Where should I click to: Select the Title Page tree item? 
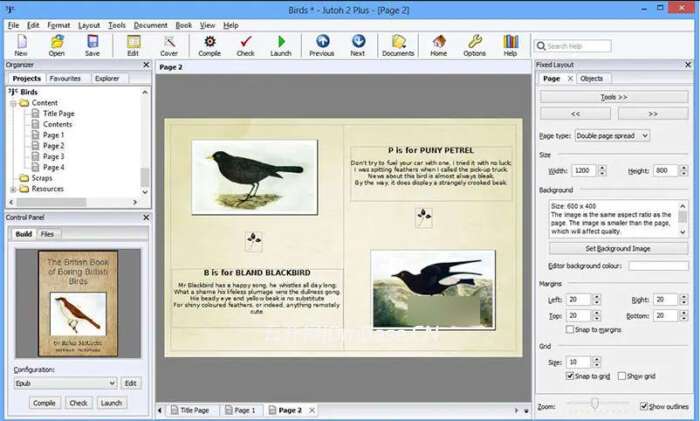pyautogui.click(x=58, y=114)
